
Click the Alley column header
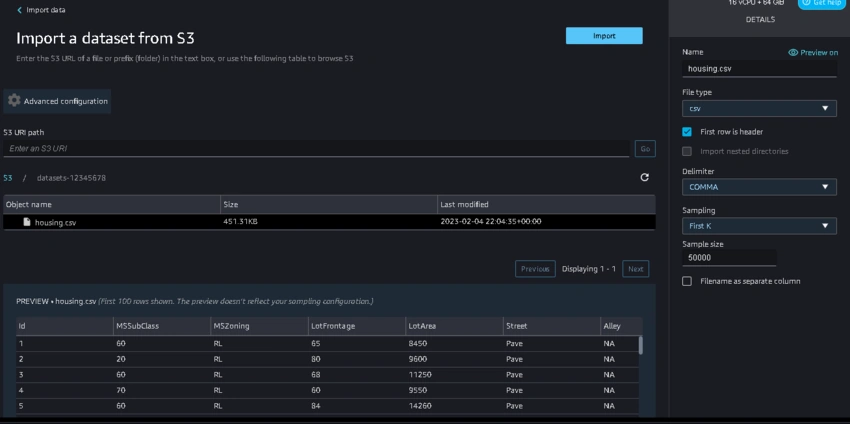tap(621, 326)
